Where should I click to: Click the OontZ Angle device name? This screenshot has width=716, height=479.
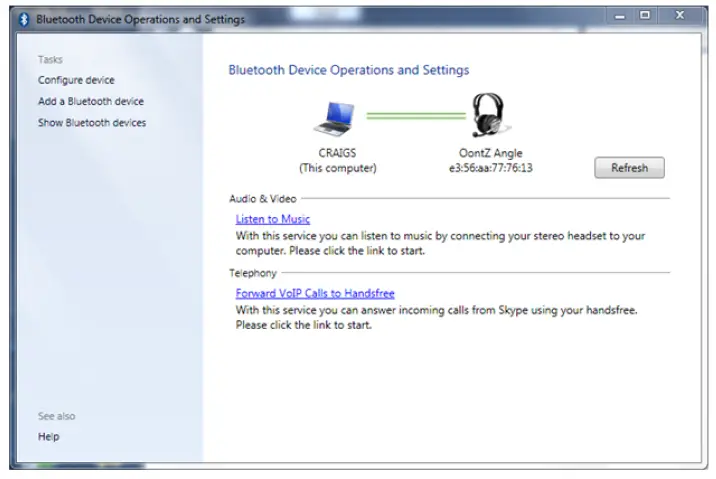[490, 153]
